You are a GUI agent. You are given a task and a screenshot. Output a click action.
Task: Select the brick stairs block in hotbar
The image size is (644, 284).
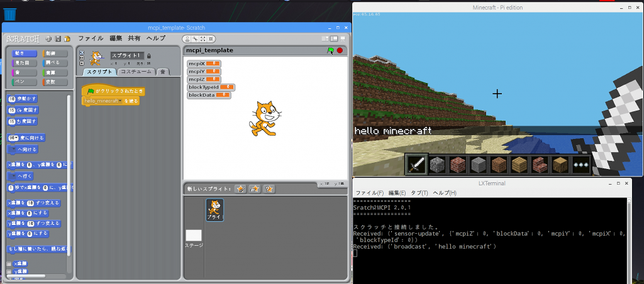click(540, 165)
